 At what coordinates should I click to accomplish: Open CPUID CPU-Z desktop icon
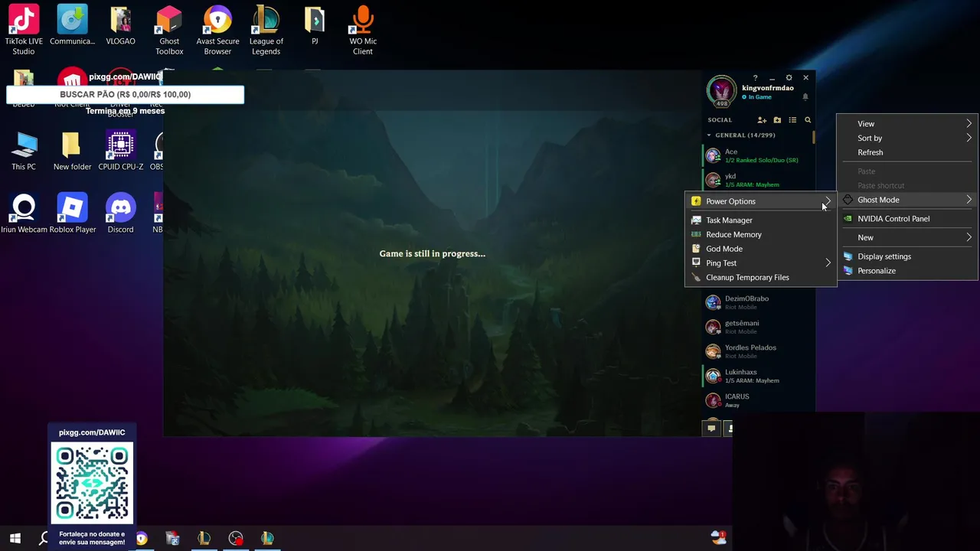pos(120,151)
